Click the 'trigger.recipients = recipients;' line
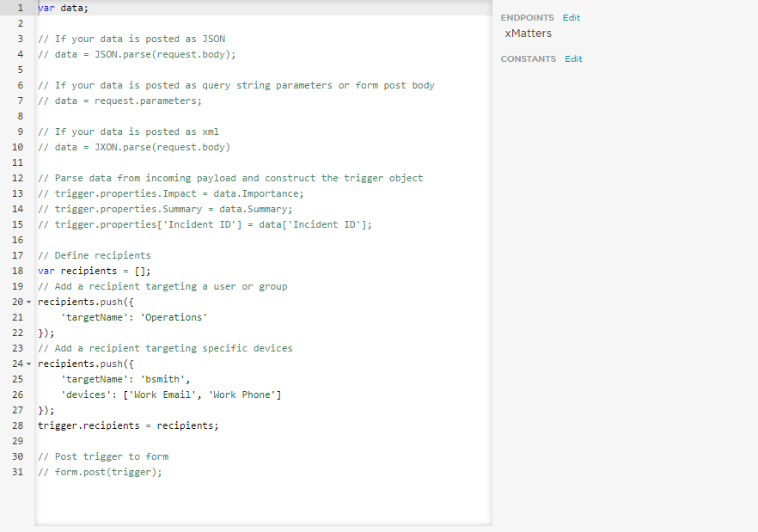Viewport: 758px width, 532px height. pos(128,425)
